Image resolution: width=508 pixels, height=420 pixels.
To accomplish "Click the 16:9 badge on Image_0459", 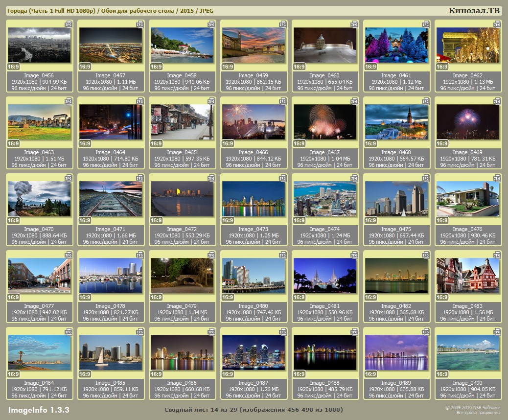I will pos(228,67).
